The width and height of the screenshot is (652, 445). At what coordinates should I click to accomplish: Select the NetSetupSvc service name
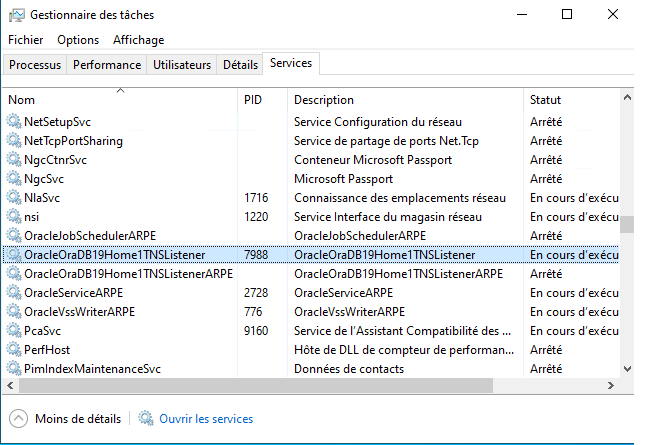click(x=57, y=122)
